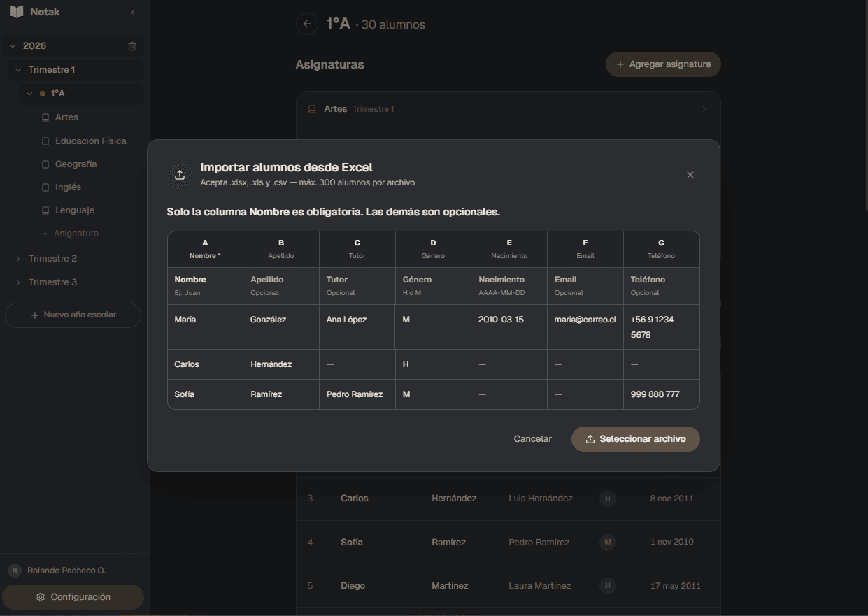Click the book icon beside Artes row
The height and width of the screenshot is (616, 868).
(312, 109)
